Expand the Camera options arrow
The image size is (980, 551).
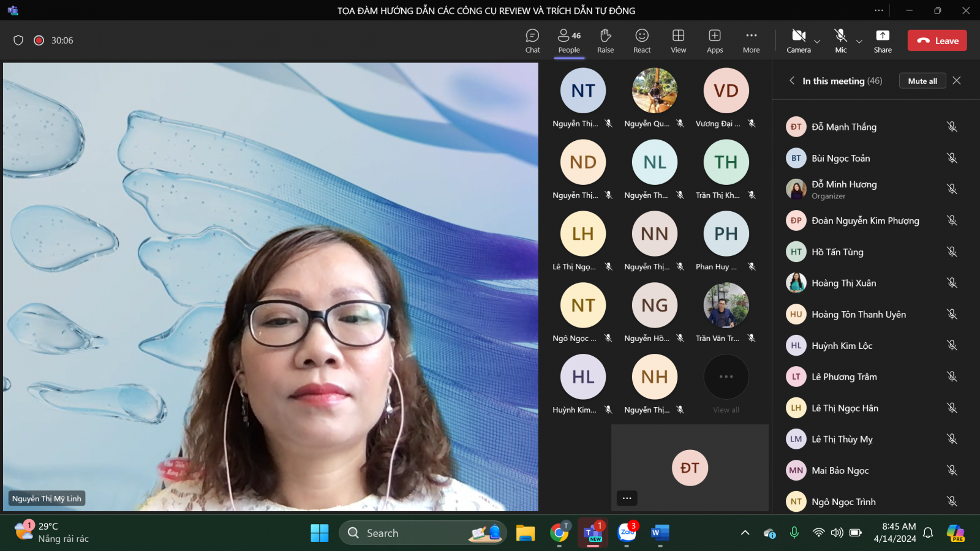coord(817,42)
